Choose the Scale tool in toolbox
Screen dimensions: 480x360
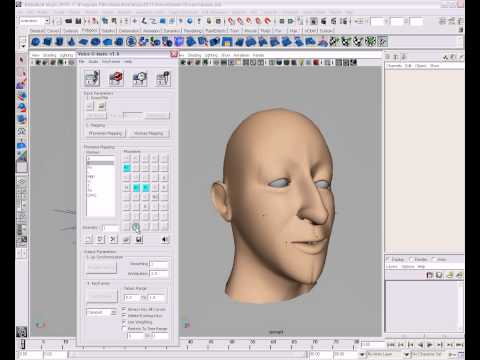point(21,119)
